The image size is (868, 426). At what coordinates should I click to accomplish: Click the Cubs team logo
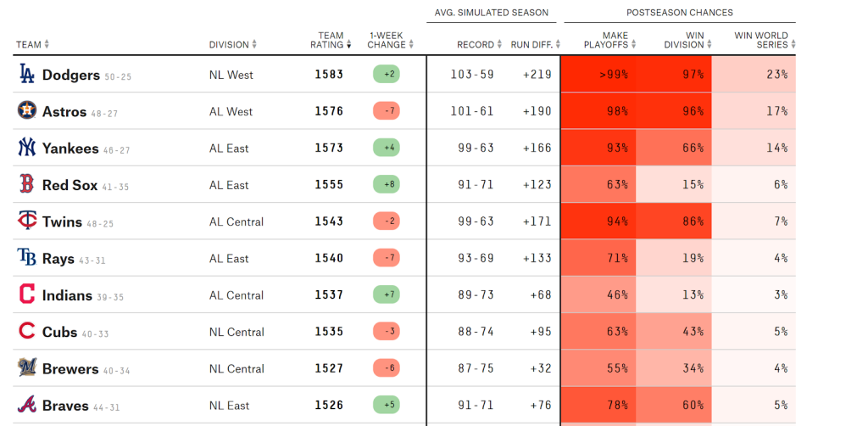coord(27,332)
